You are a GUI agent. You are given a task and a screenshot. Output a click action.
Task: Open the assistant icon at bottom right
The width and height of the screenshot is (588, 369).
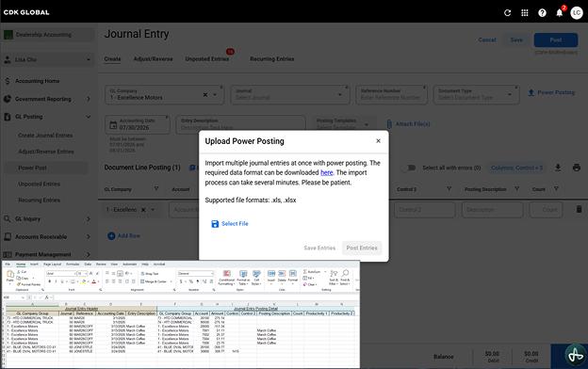pos(575,354)
